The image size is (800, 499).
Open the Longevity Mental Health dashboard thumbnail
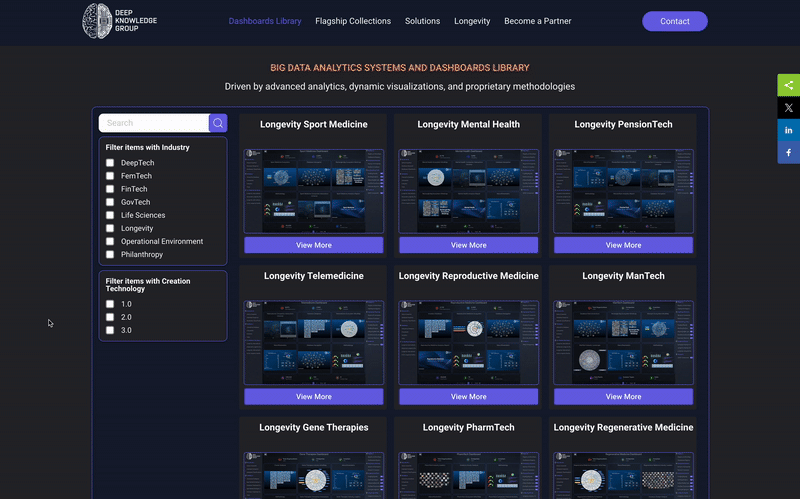coord(468,191)
